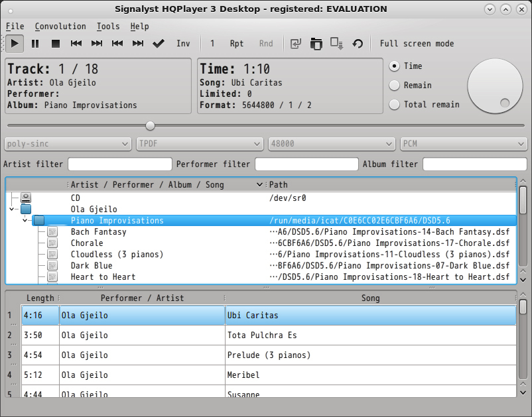
Task: Click the playlist vertical scrollbar thumb
Action: [523, 307]
